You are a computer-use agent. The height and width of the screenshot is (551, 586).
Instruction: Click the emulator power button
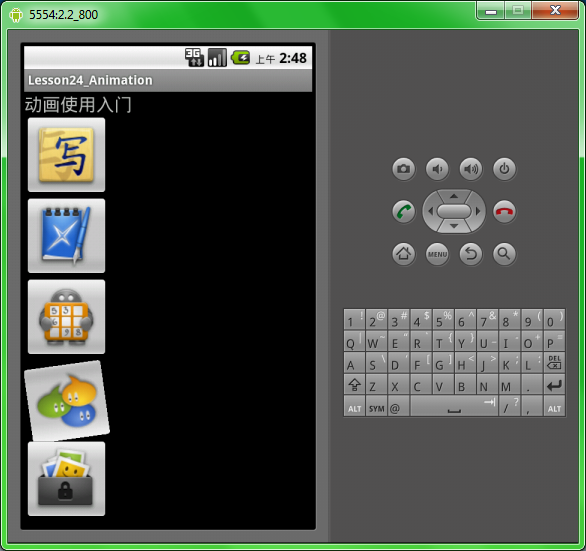[x=505, y=169]
